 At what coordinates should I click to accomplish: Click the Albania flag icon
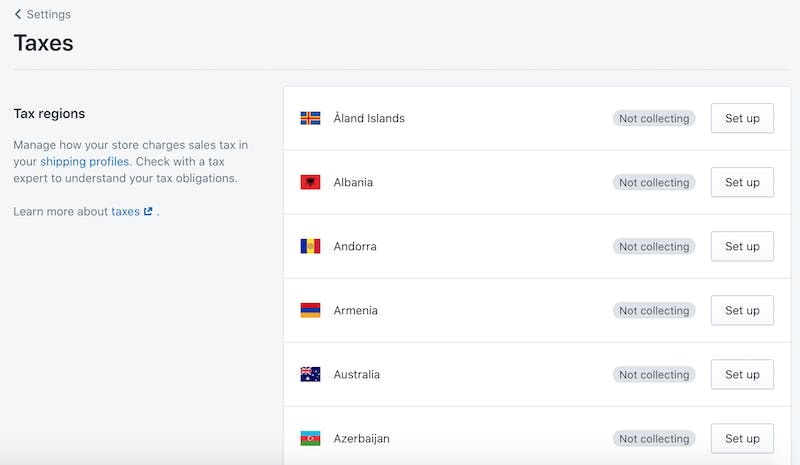310,182
